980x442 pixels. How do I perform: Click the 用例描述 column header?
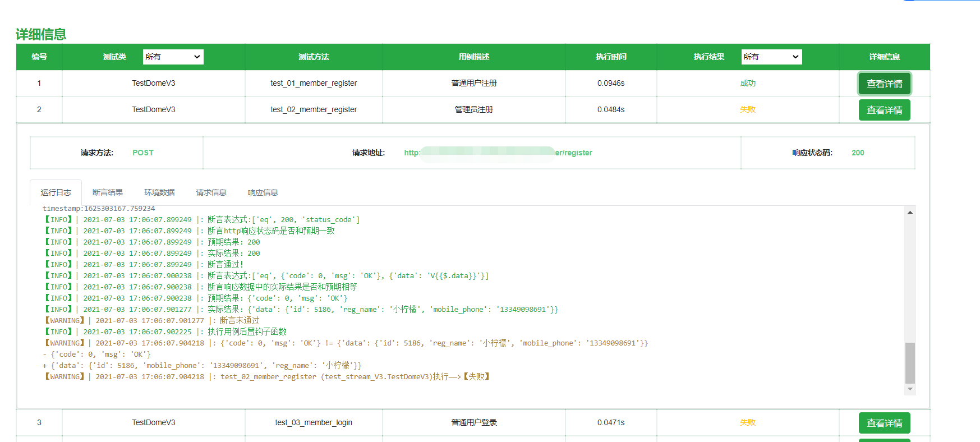(x=474, y=57)
